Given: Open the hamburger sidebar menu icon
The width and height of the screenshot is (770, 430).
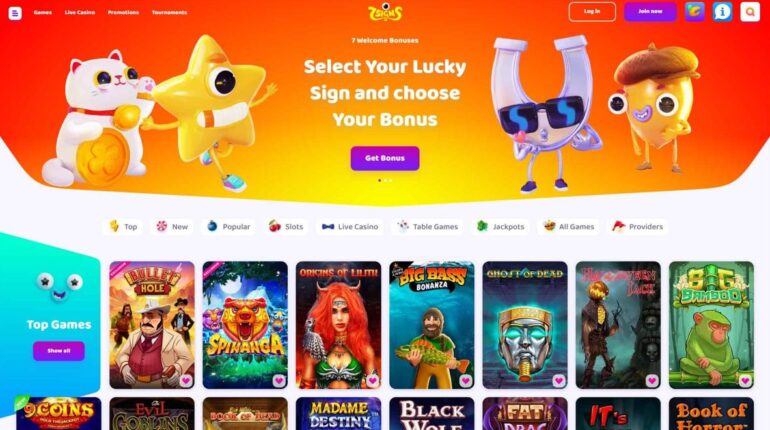Looking at the screenshot, I should (x=15, y=13).
